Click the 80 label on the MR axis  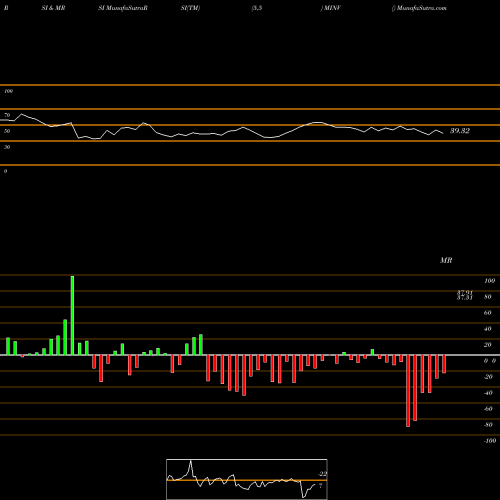(x=487, y=297)
